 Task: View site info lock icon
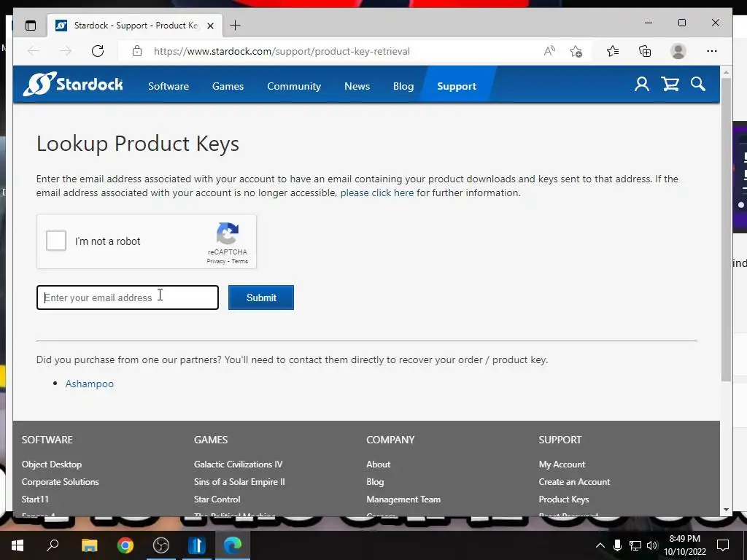pos(137,51)
